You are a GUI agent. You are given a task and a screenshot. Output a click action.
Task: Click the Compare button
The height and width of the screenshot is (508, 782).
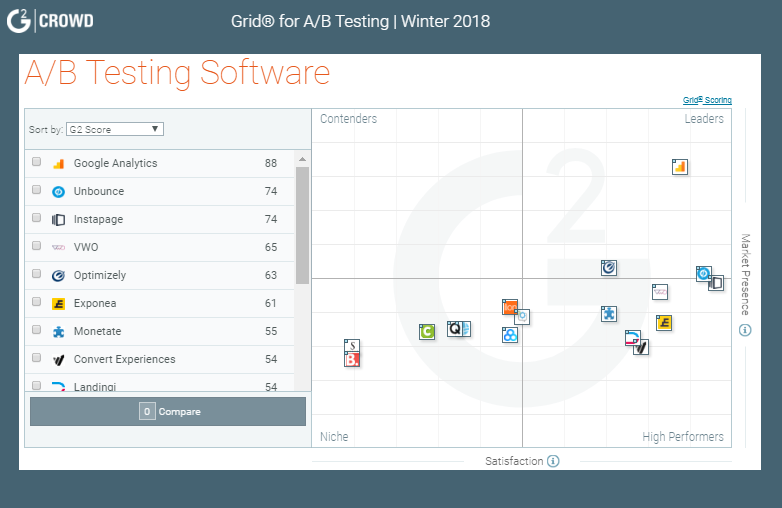coord(168,411)
